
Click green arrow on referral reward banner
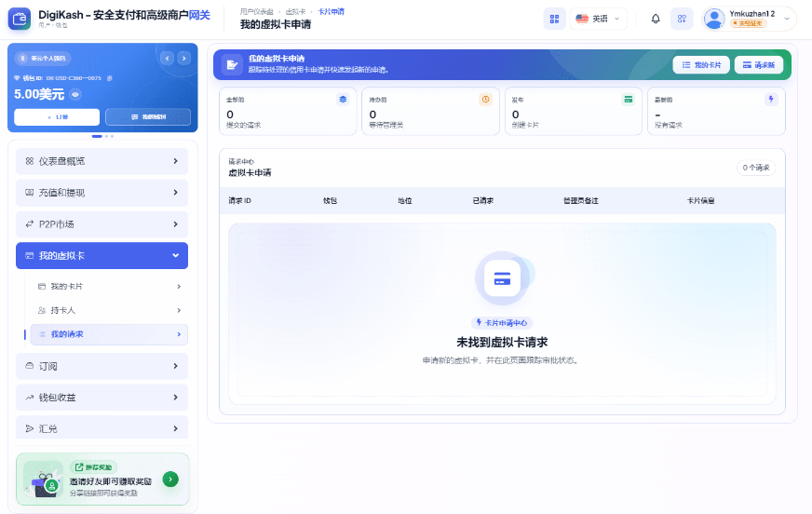[x=170, y=480]
